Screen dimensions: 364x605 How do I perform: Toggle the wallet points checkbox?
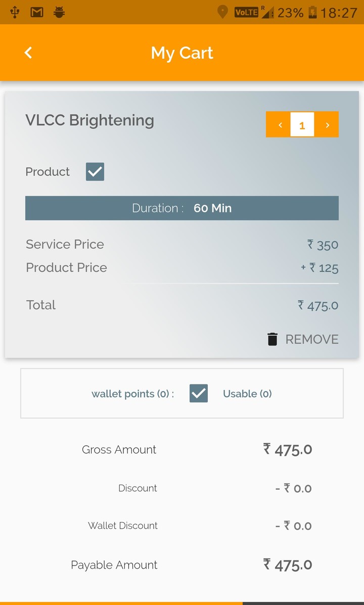coord(199,394)
